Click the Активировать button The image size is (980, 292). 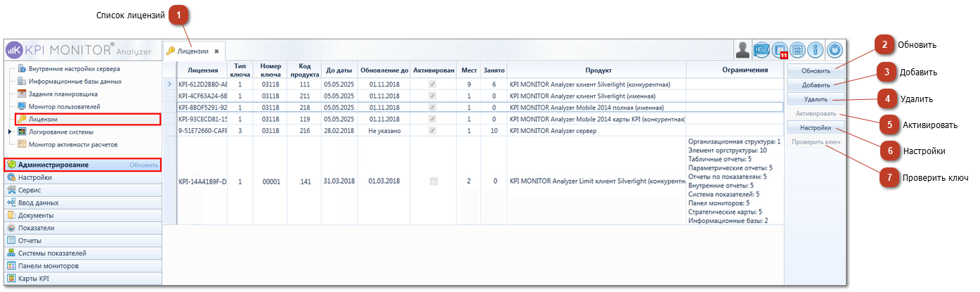816,113
